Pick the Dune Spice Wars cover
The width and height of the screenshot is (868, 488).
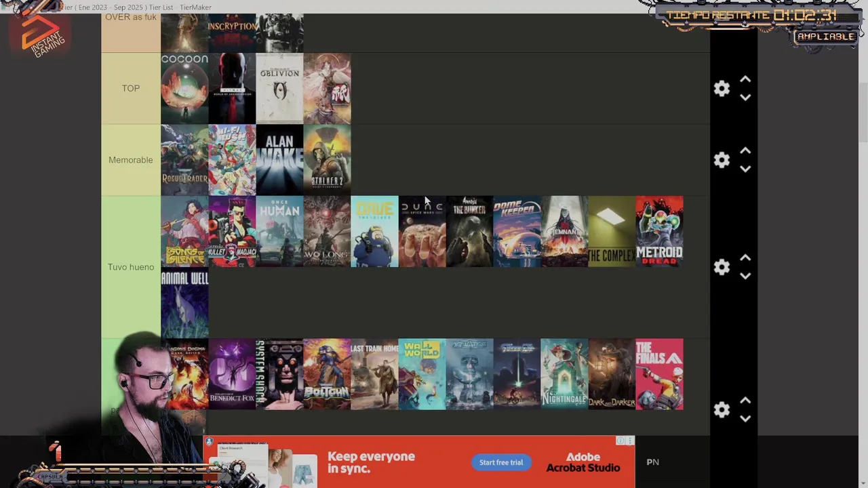pyautogui.click(x=422, y=231)
